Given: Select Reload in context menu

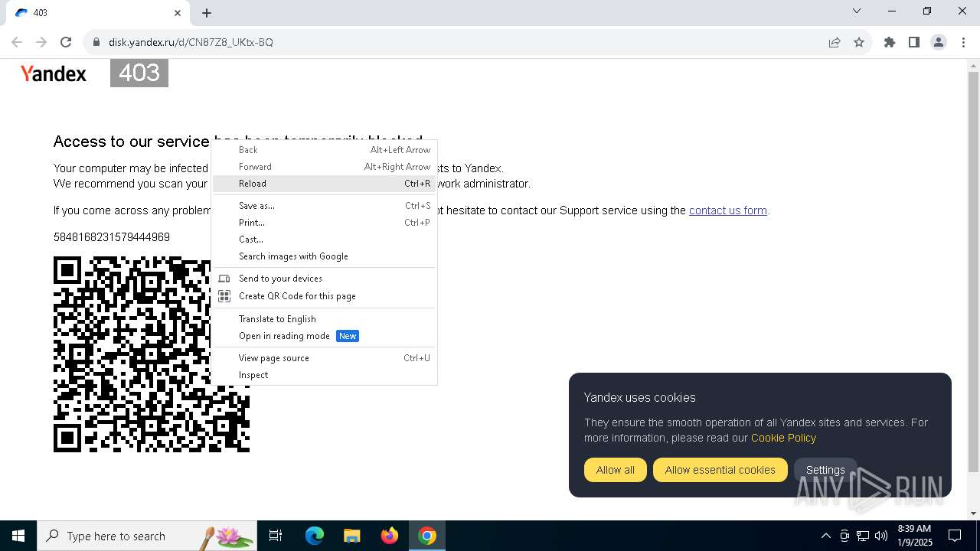Looking at the screenshot, I should [x=324, y=184].
